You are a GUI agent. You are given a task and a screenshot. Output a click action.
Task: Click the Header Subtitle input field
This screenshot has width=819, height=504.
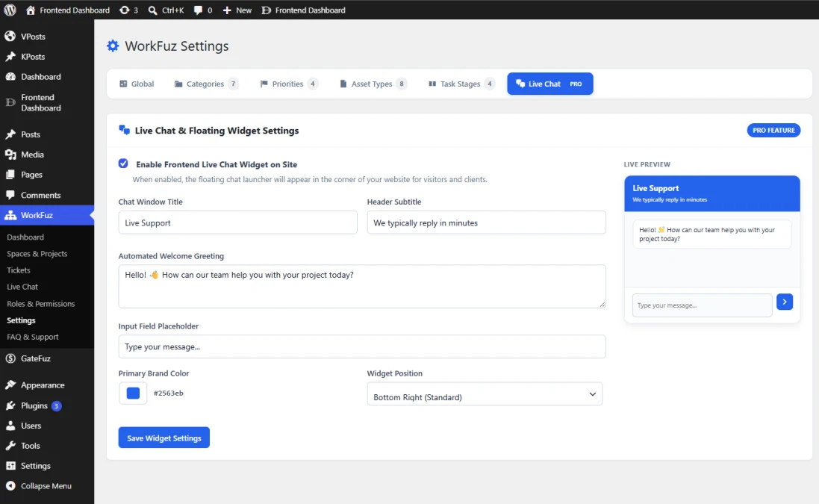[486, 223]
